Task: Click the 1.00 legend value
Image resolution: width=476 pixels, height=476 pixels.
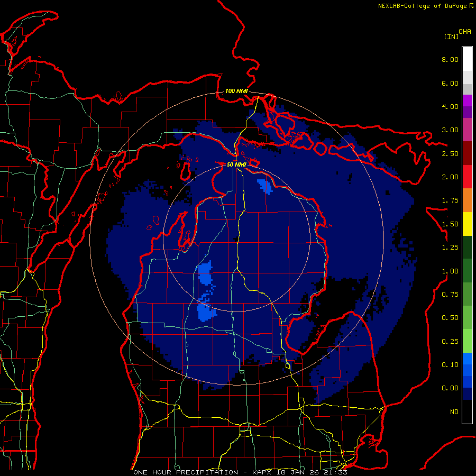Action: 450,271
